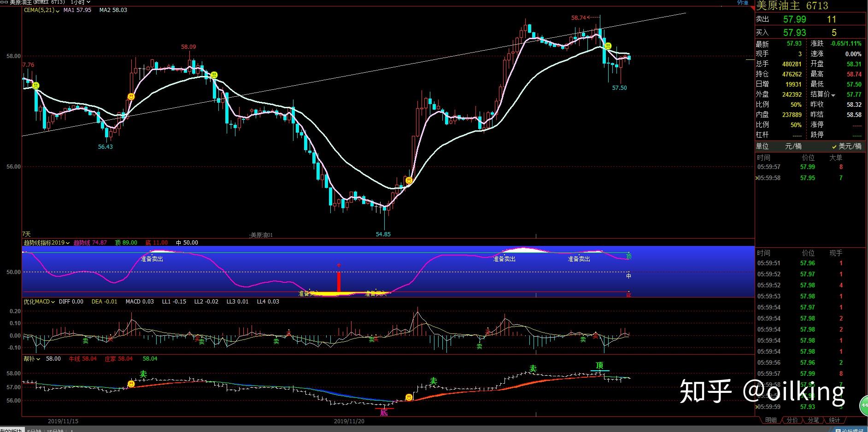Click the 买入 price 57.93
This screenshot has width=868, height=432.
click(795, 33)
